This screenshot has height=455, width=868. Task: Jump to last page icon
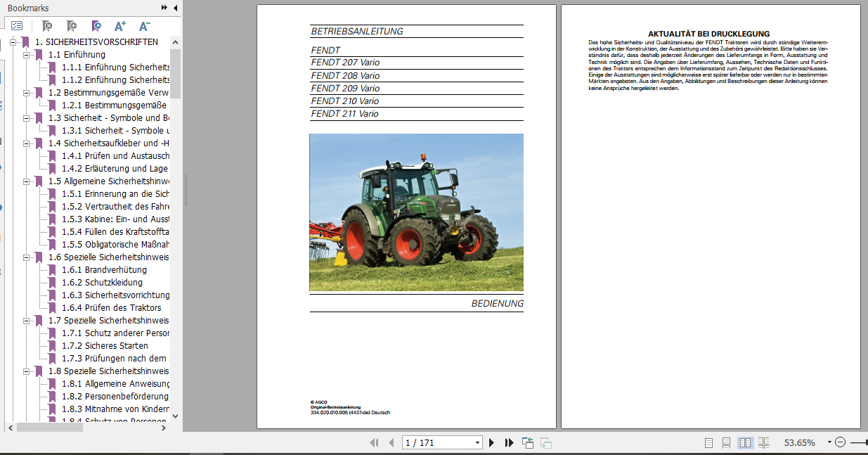pyautogui.click(x=510, y=443)
